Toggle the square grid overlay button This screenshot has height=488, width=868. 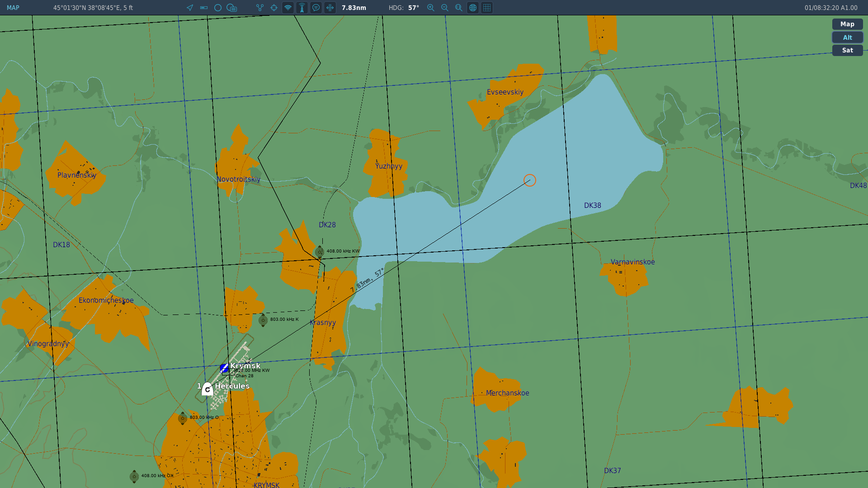click(487, 8)
